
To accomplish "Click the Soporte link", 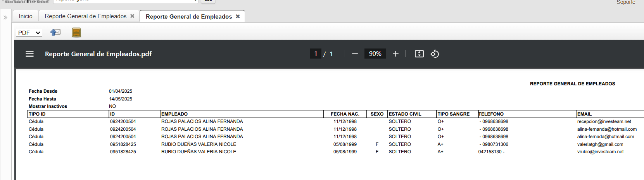I will point(626,2).
